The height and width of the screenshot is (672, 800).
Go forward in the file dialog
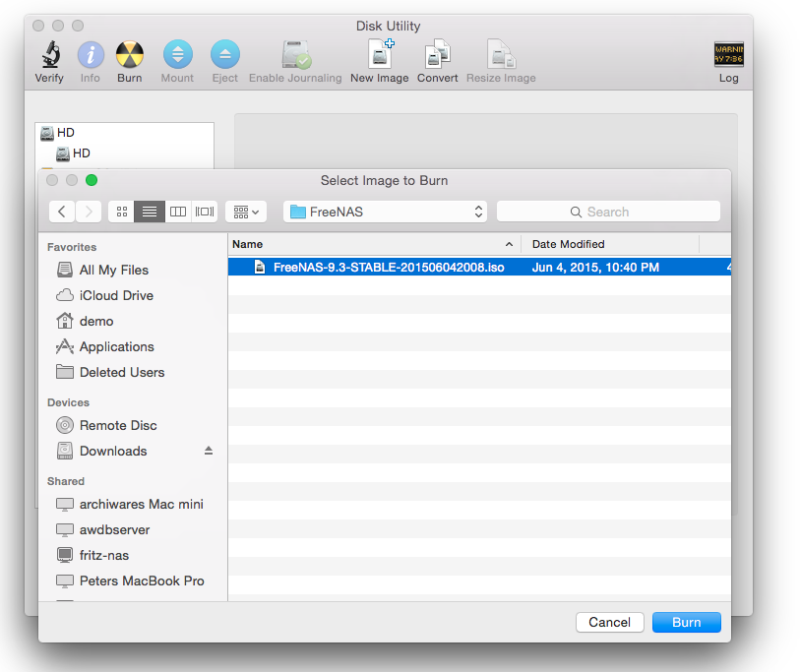point(89,212)
